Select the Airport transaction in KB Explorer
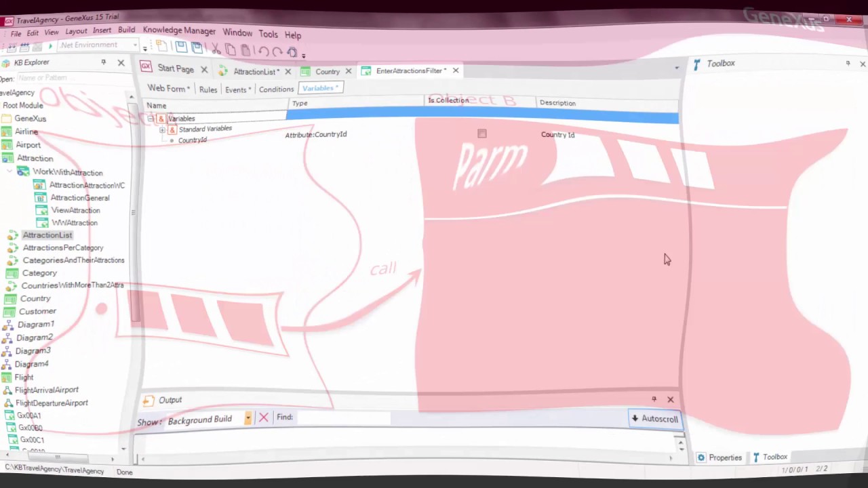This screenshot has width=868, height=488. pyautogui.click(x=28, y=145)
